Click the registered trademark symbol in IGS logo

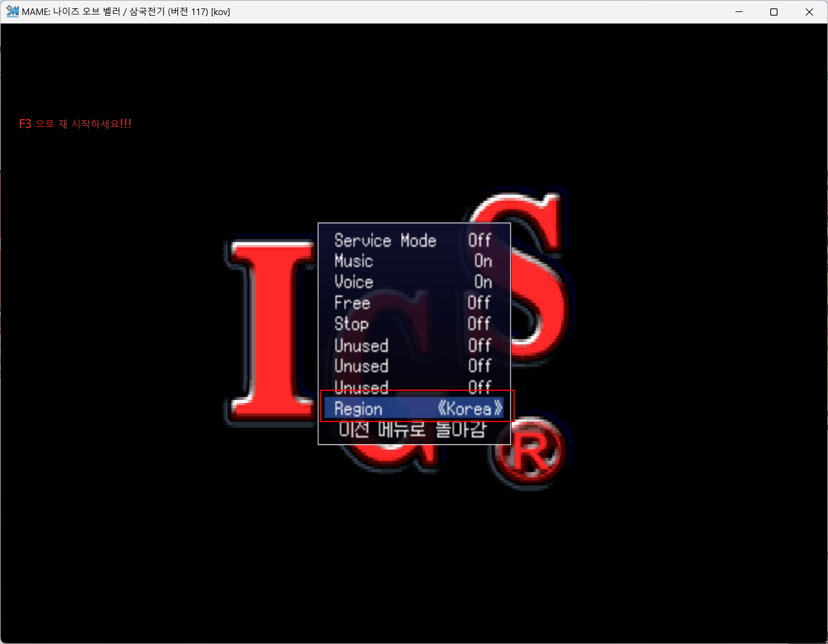point(530,452)
